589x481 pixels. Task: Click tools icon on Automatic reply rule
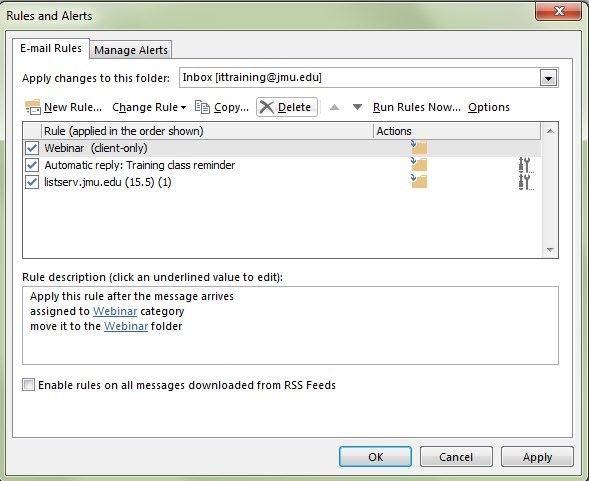[x=526, y=165]
